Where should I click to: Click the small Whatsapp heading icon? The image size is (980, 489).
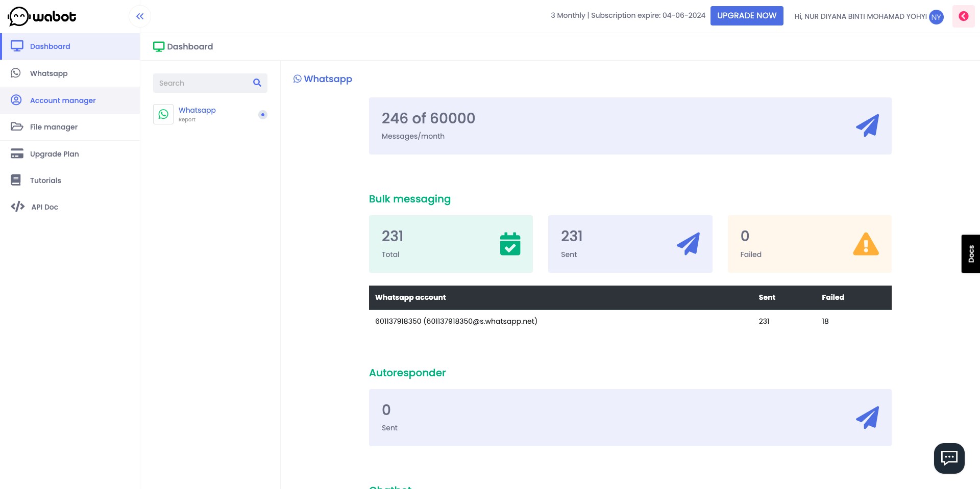coord(297,79)
